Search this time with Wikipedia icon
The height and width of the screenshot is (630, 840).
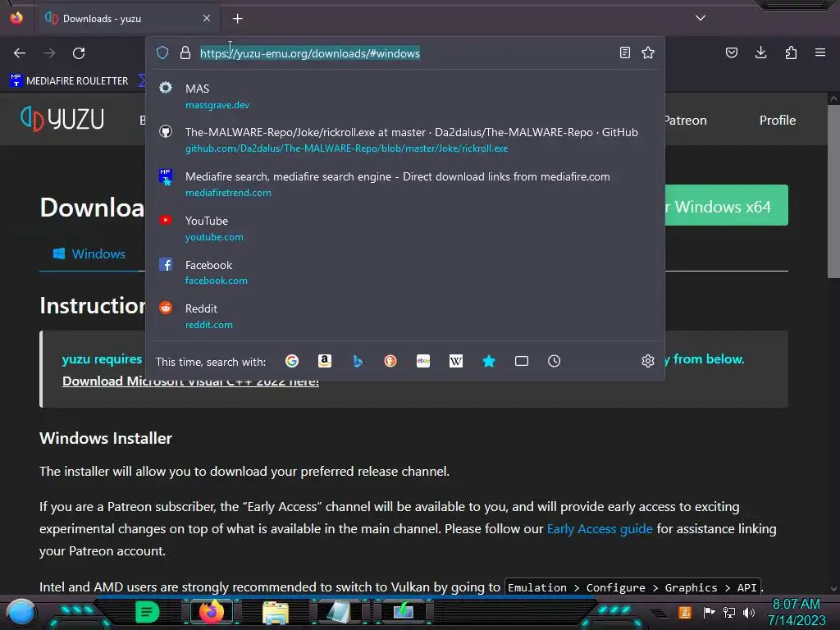coord(456,361)
